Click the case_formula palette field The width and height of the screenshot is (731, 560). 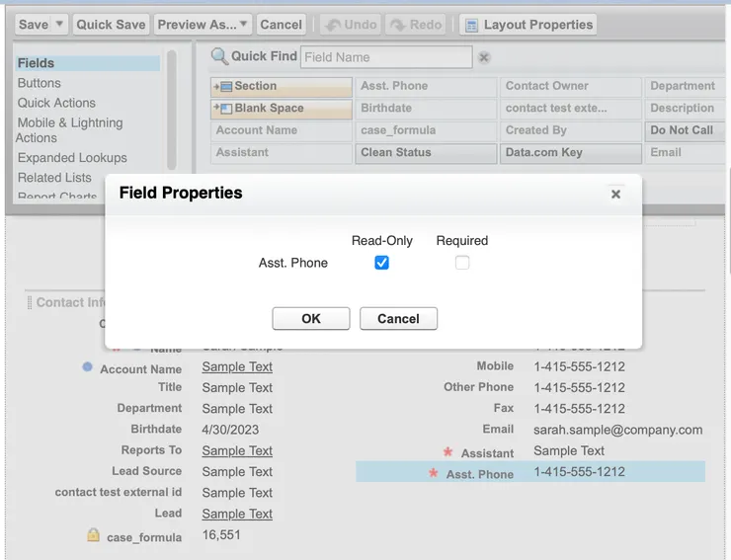(426, 130)
